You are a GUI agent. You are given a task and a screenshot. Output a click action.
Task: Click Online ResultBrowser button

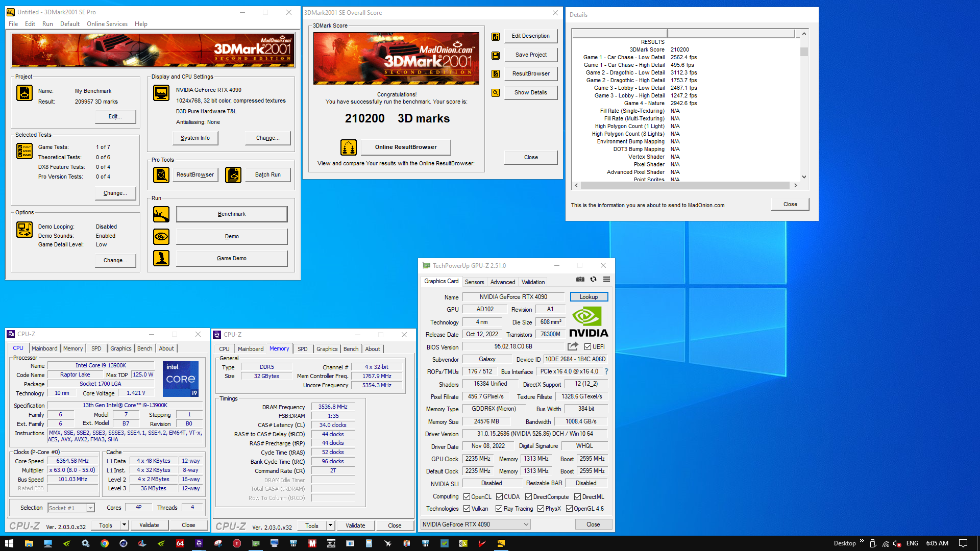(x=406, y=147)
